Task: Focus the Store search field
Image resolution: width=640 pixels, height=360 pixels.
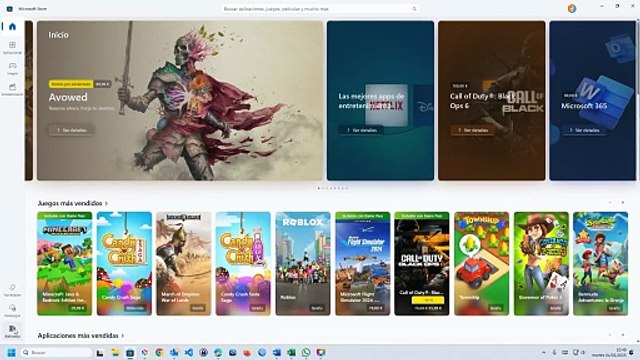Action: pos(320,9)
